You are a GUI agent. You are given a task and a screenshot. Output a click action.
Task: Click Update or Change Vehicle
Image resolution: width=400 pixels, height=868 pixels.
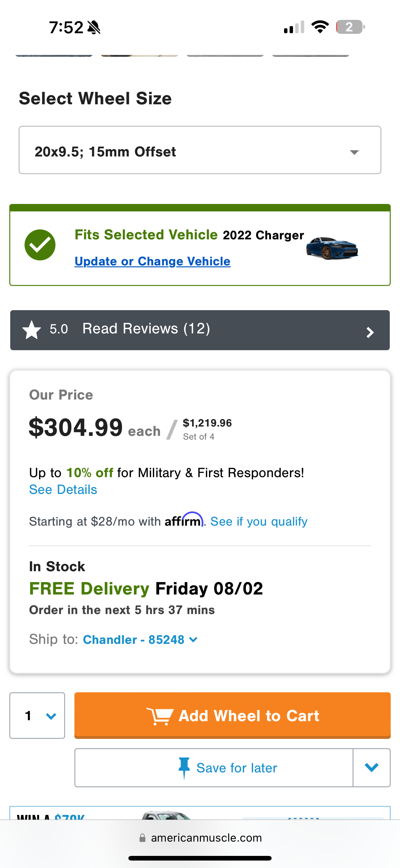click(x=152, y=261)
